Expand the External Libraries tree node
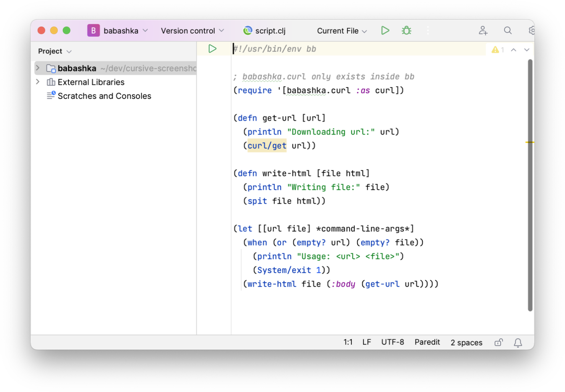Image resolution: width=565 pixels, height=392 pixels. pos(38,82)
